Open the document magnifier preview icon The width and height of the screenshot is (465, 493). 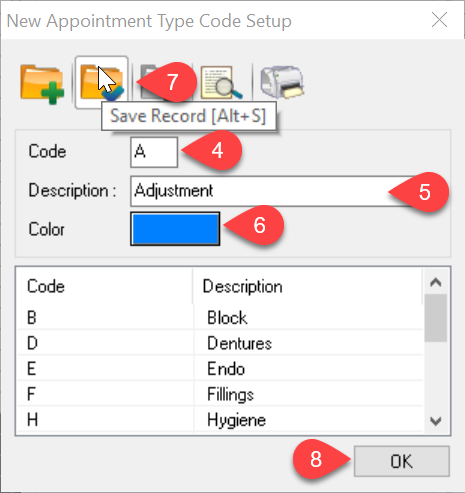(x=221, y=82)
